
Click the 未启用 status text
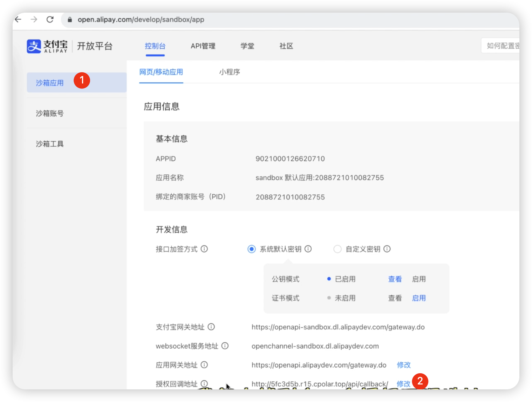point(345,298)
